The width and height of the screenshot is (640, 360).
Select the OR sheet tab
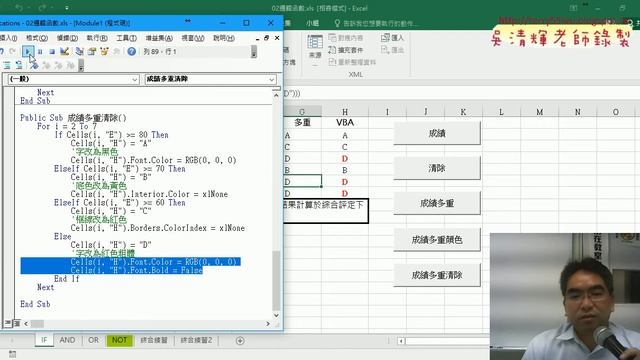tap(93, 340)
